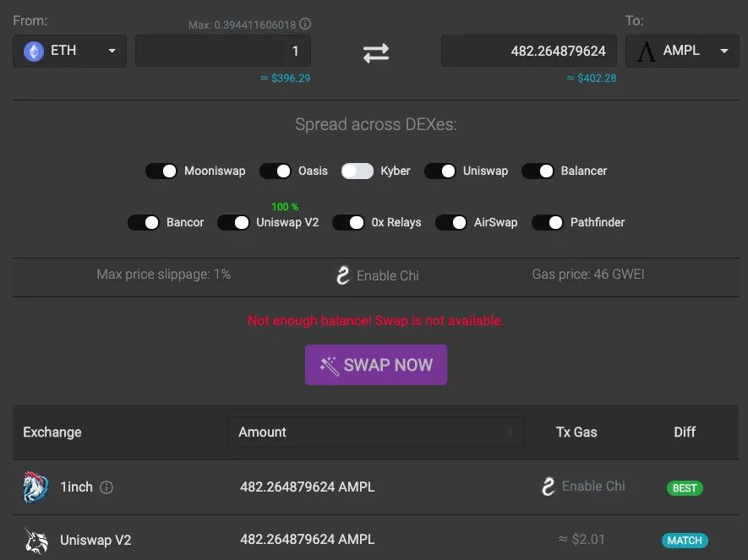
Task: Click the 1inch exchange name
Action: pyautogui.click(x=76, y=487)
